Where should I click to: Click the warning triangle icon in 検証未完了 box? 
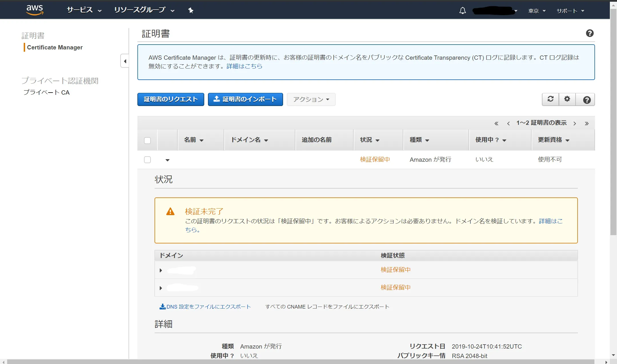tap(170, 211)
